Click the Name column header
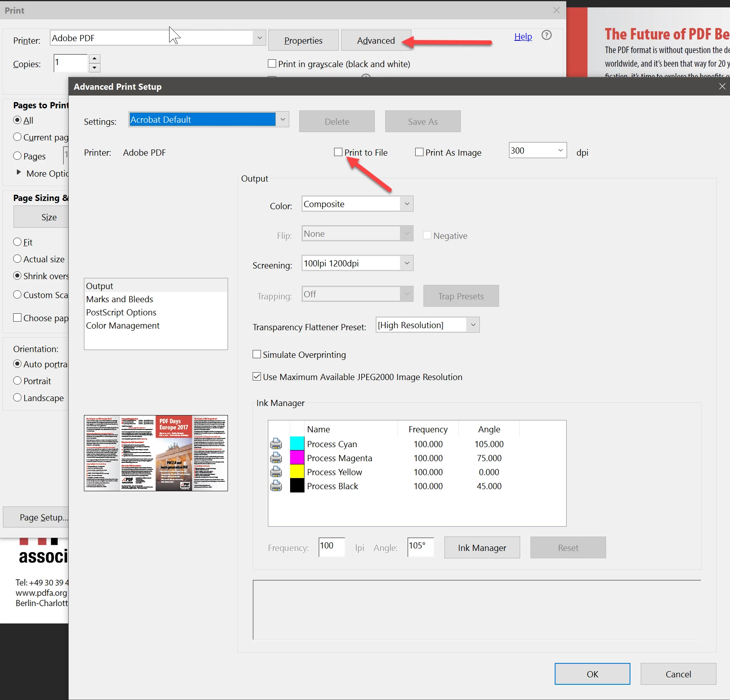This screenshot has height=700, width=730. (x=351, y=429)
